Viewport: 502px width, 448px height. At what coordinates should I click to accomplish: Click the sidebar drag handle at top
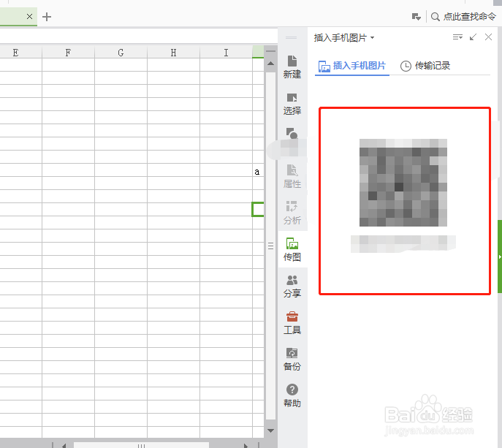tap(291, 38)
